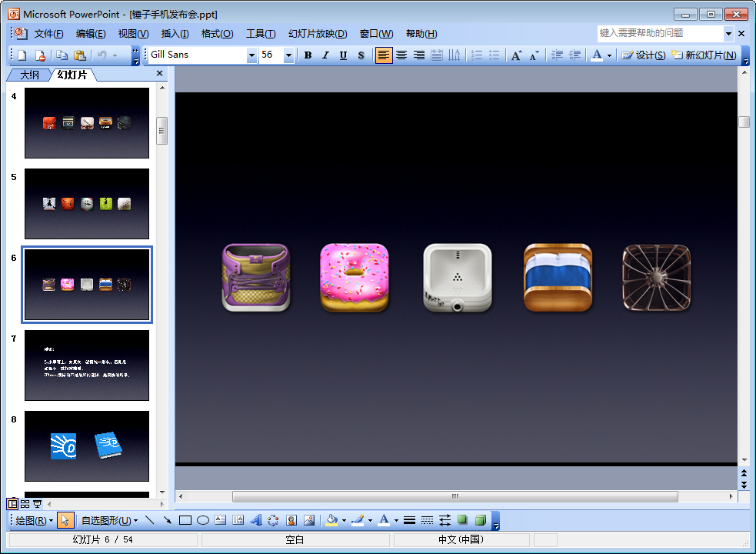Apply line color brush swatch

pos(358,520)
